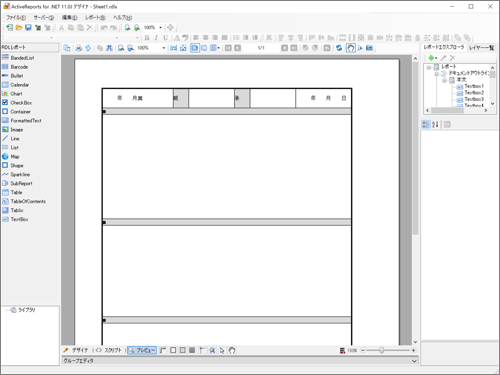Pick the FormattedText control
This screenshot has width=500, height=375.
22,121
